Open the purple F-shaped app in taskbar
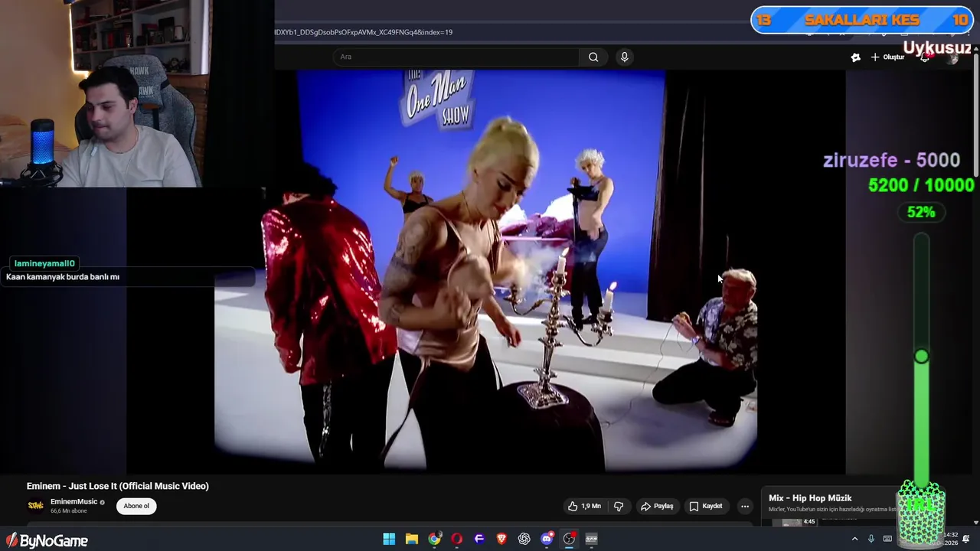 pyautogui.click(x=479, y=539)
